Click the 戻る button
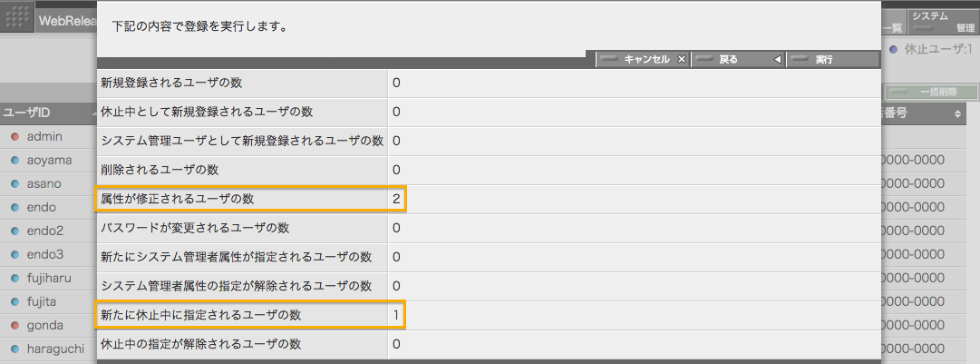 coord(738,59)
